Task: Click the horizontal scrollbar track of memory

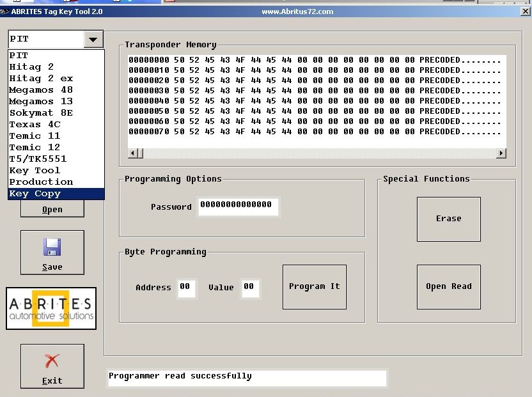Action: (x=320, y=153)
